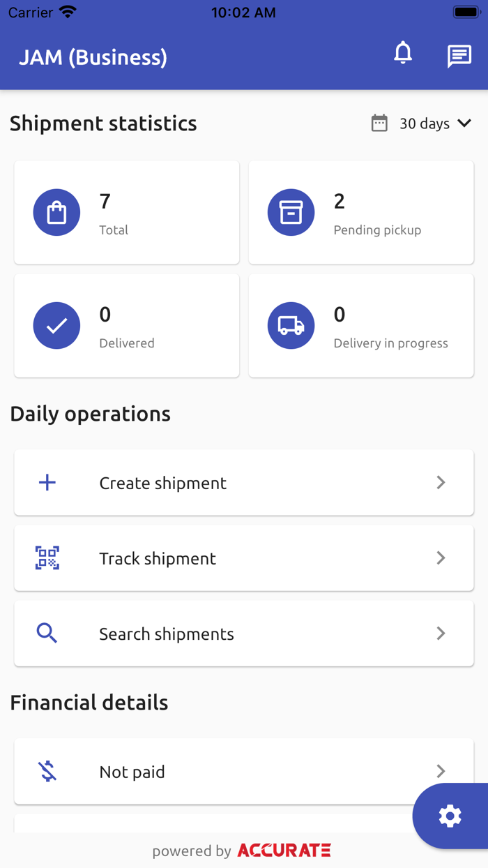
Task: Open the messages chat icon
Action: (x=459, y=56)
